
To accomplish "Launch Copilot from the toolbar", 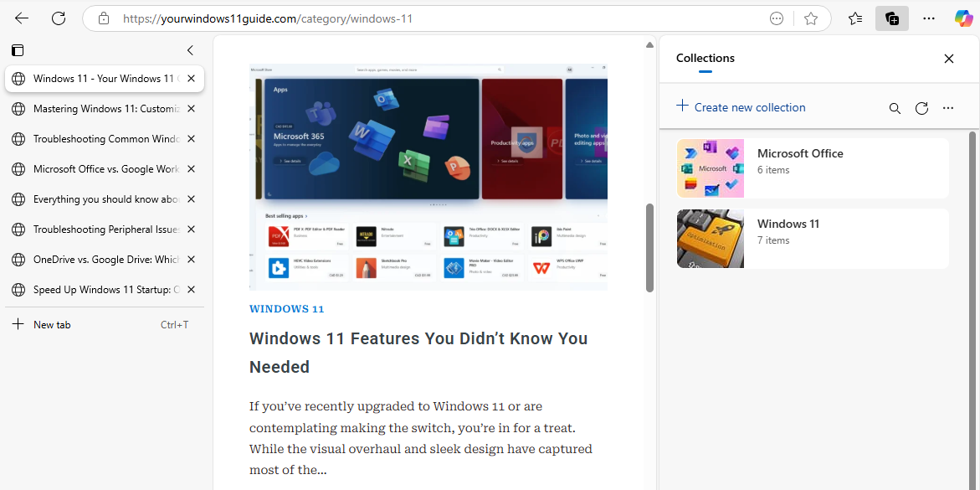I will (963, 18).
